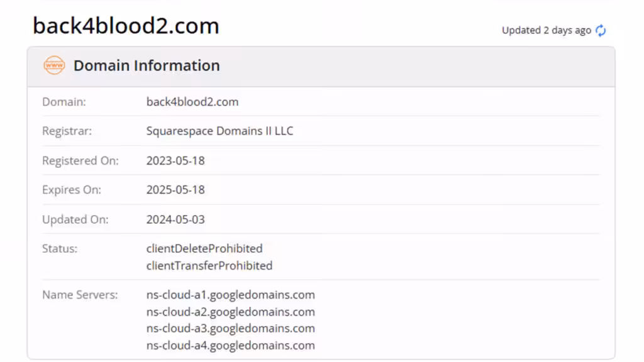Viewport: 644px width, 362px height.
Task: Click the Expires On field label
Action: pos(72,190)
